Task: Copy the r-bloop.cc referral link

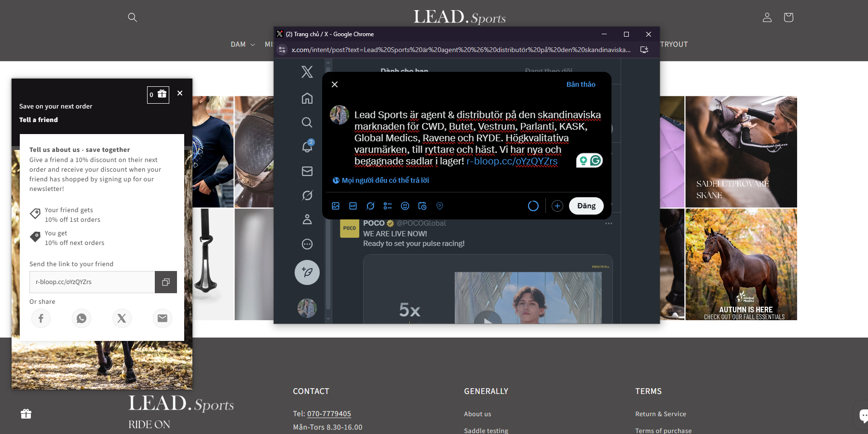Action: coord(165,282)
